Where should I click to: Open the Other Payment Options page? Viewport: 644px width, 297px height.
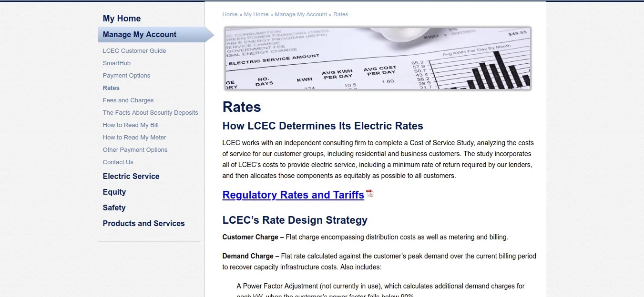[x=135, y=149]
